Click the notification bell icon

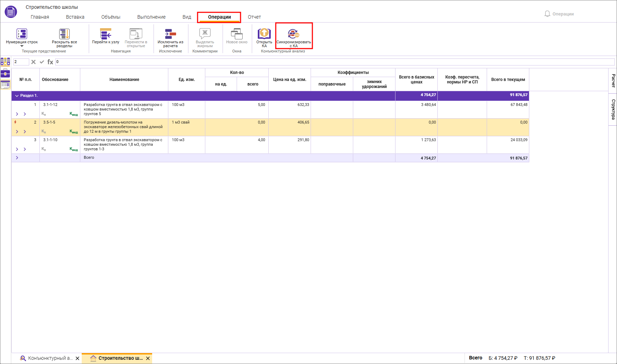coord(547,14)
